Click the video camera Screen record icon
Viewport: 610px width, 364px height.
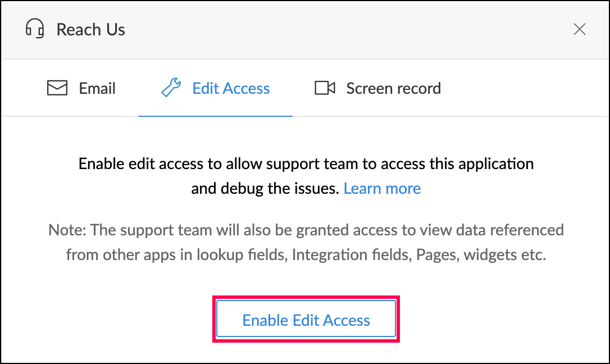tap(325, 88)
